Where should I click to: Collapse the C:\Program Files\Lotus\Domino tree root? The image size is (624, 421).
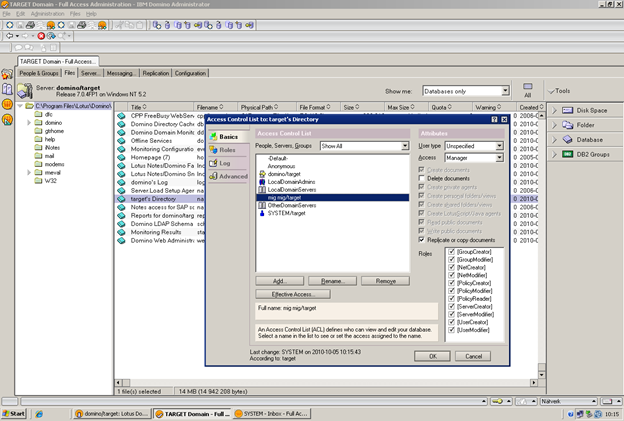pyautogui.click(x=20, y=106)
